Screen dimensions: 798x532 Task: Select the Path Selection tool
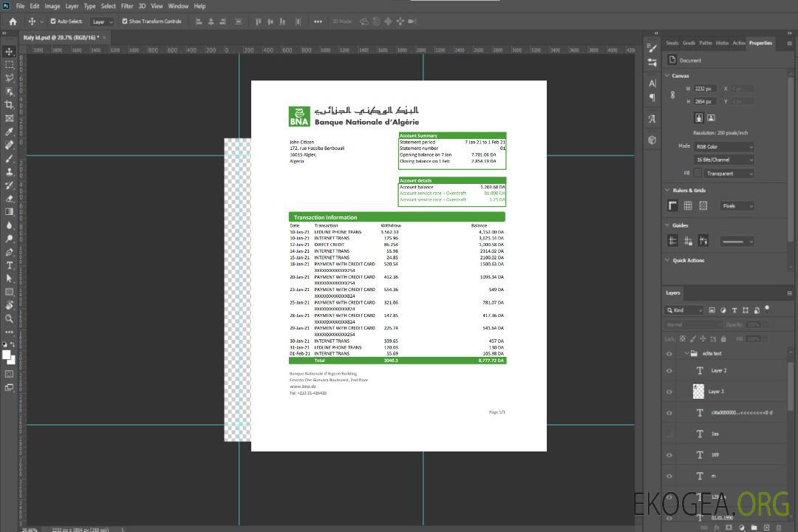coord(9,279)
